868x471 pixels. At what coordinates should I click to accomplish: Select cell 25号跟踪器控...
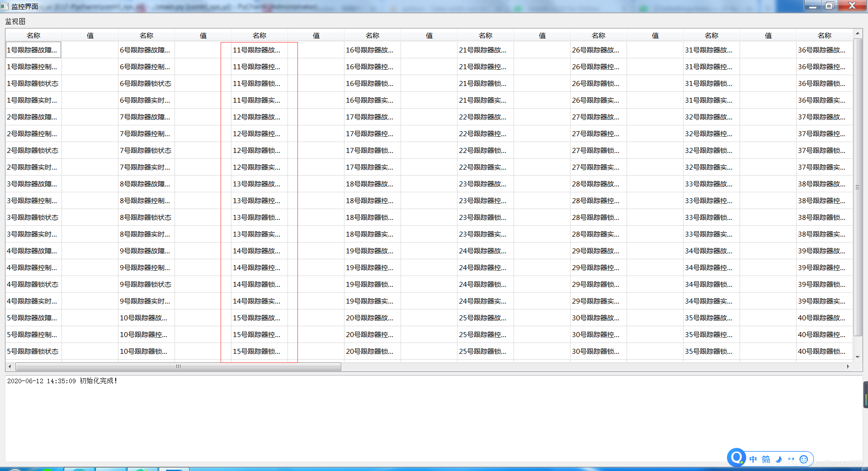pos(486,334)
